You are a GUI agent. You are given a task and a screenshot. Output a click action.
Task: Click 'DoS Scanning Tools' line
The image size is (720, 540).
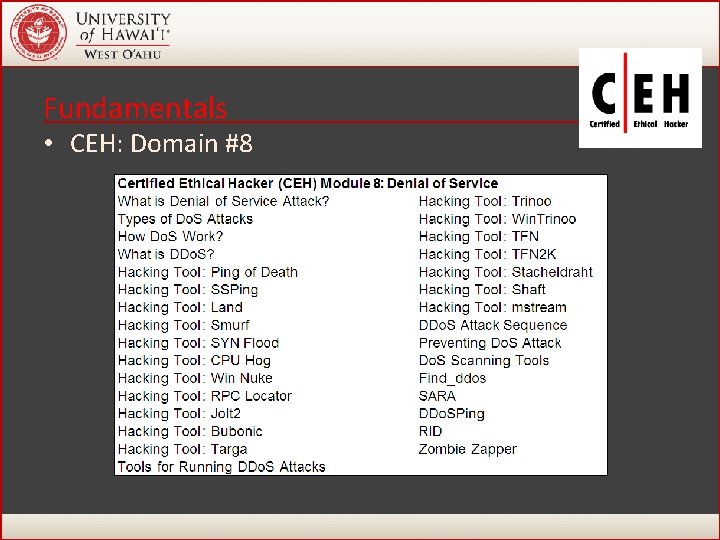(484, 361)
